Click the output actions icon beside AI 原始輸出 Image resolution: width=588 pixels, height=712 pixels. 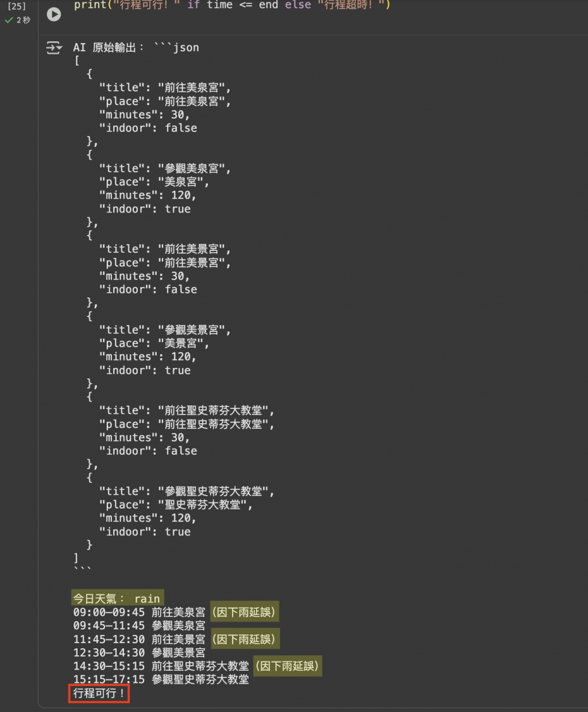[54, 48]
